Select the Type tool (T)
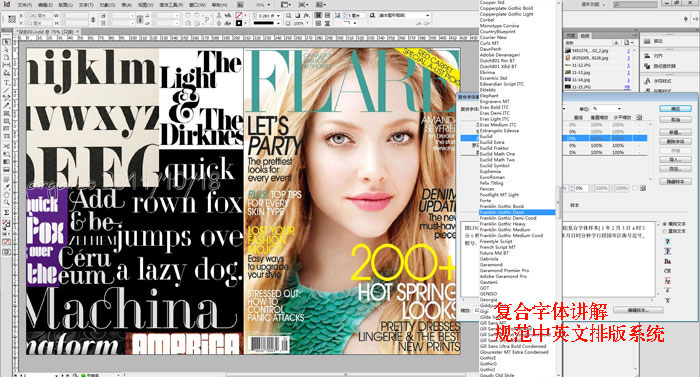700x377 pixels. [6, 83]
